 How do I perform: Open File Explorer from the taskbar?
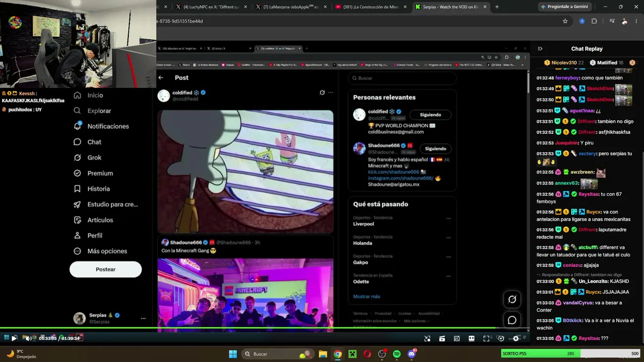(323, 354)
